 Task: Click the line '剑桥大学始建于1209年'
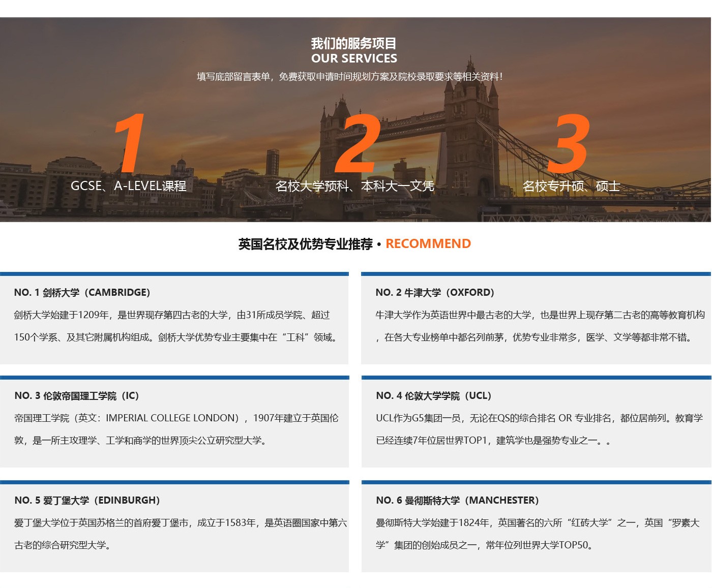172,315
